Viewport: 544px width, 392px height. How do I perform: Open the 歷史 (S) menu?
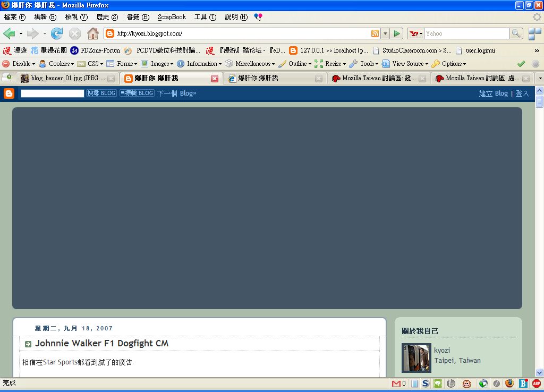[x=107, y=17]
